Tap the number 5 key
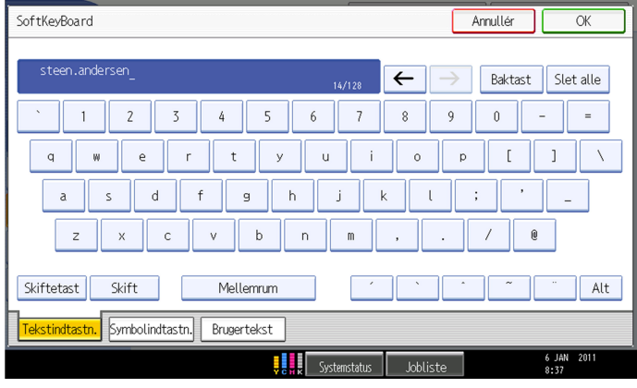The height and width of the screenshot is (388, 637). pyautogui.click(x=267, y=117)
